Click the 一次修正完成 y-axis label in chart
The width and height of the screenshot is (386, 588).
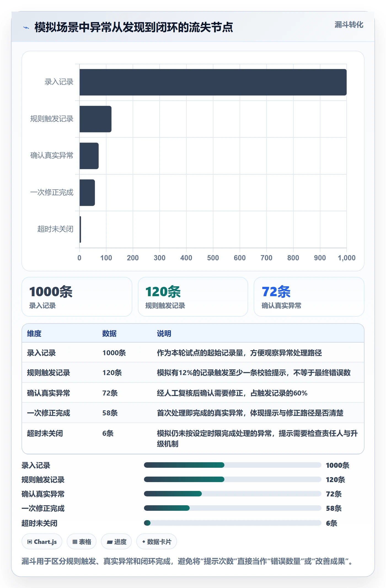coord(52,192)
